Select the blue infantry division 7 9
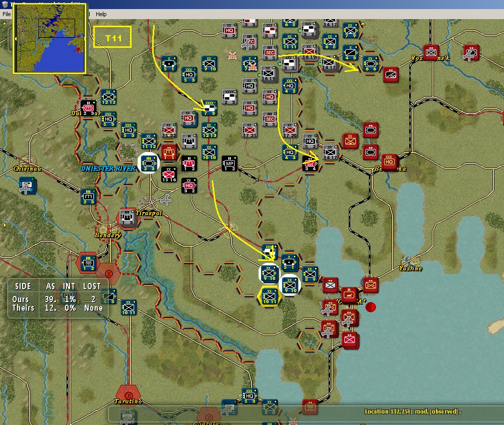This screenshot has width=504, height=425. point(350,31)
